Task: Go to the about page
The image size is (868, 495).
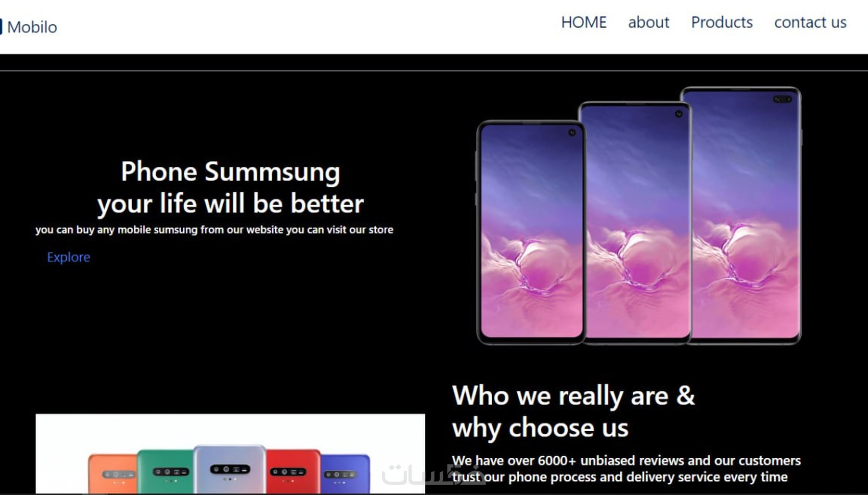Action: 648,22
